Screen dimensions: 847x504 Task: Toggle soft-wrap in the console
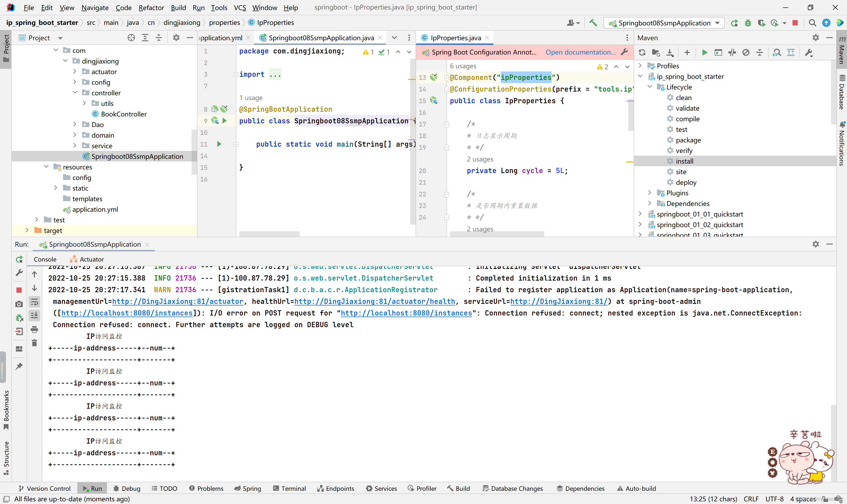click(34, 302)
